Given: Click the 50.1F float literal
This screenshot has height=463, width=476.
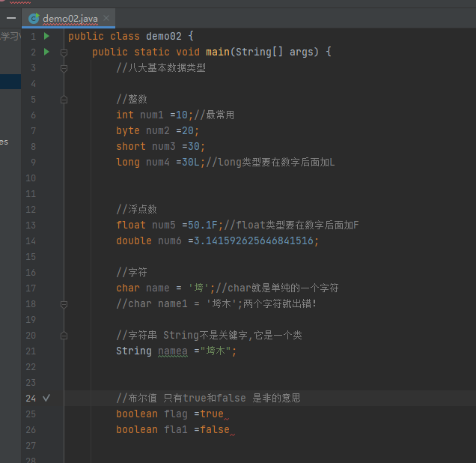Looking at the screenshot, I should pos(203,225).
